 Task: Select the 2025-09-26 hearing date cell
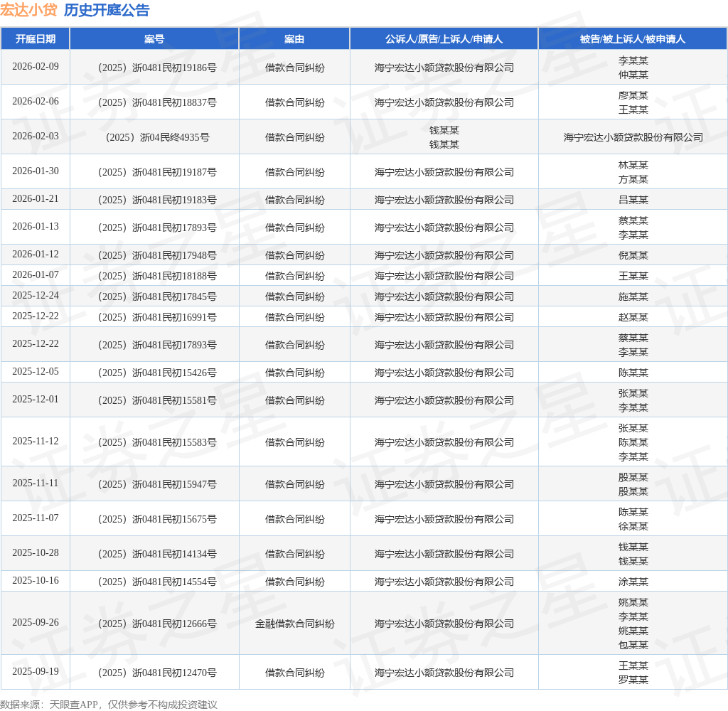[36, 623]
